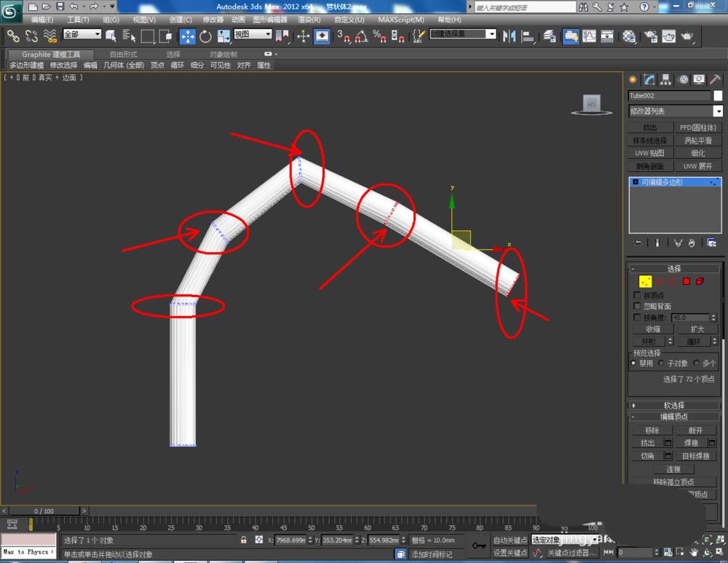Click the Mirror tool icon
The image size is (728, 563).
[x=509, y=36]
